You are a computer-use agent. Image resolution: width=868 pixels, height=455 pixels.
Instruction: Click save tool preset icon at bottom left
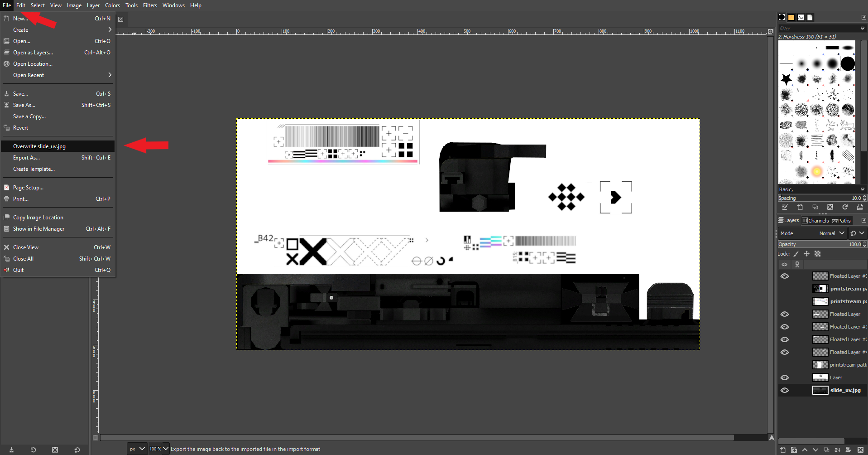11,450
